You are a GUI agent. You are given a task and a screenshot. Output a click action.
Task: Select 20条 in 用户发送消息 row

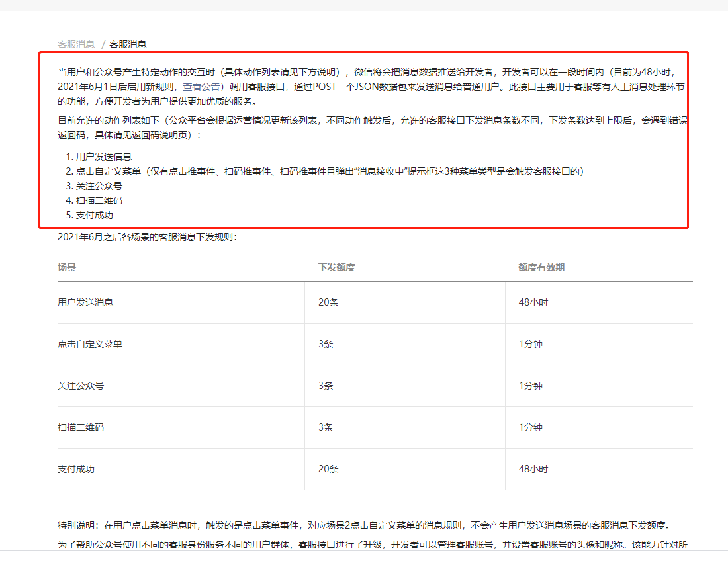coord(328,302)
